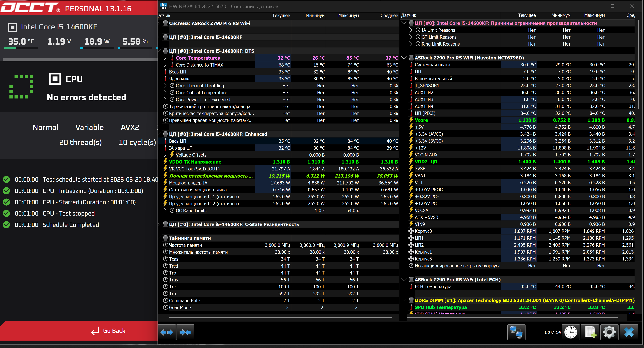Select the Vcore sensor row
The image size is (644, 348).
422,120
